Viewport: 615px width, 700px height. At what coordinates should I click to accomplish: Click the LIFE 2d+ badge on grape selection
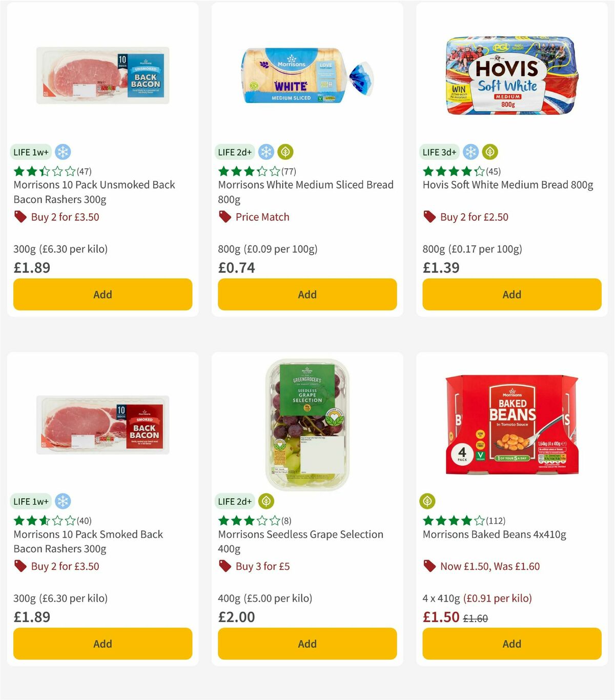coord(235,501)
